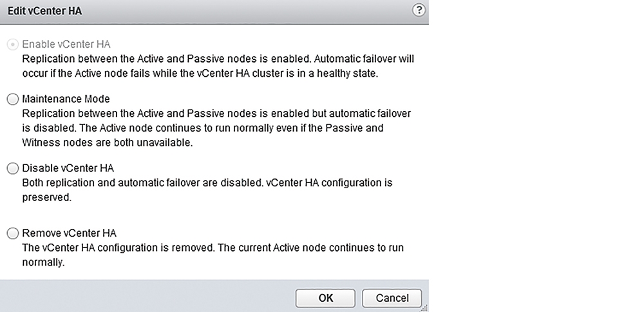The width and height of the screenshot is (644, 312).
Task: Click the Witness nodes unavailable sentence
Action: click(107, 142)
